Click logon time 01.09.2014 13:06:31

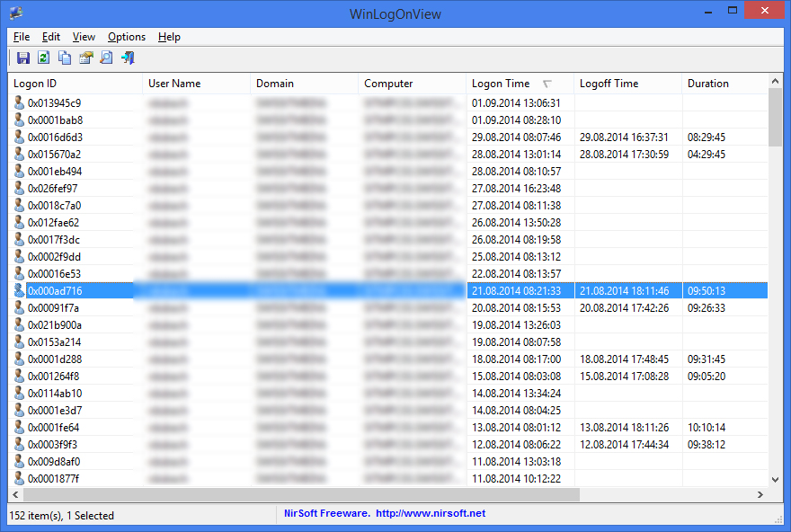point(516,102)
